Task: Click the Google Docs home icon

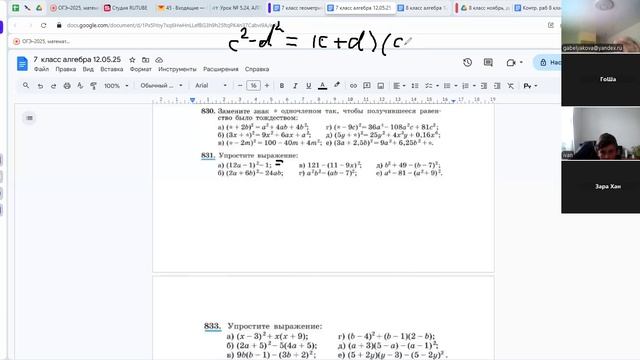Action: coord(22,64)
